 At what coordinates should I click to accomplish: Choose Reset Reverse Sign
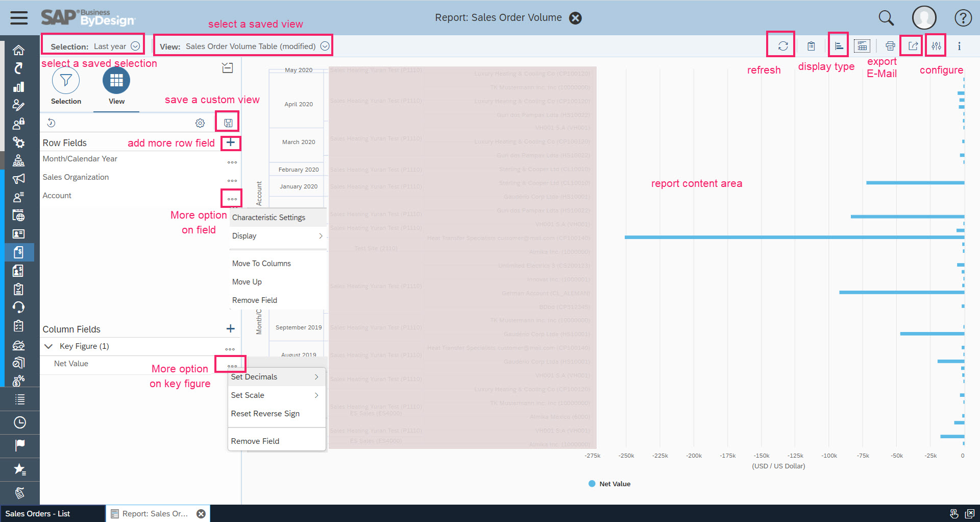coord(277,414)
